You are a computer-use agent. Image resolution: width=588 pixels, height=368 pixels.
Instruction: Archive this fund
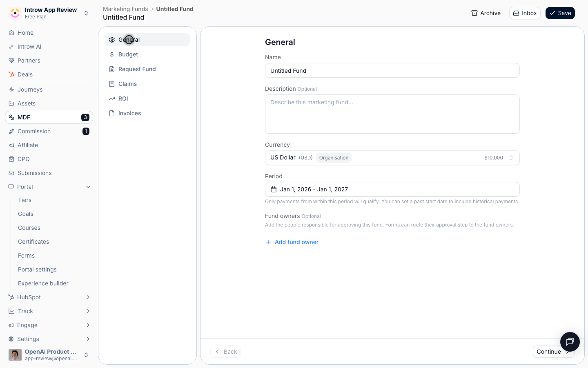[486, 13]
